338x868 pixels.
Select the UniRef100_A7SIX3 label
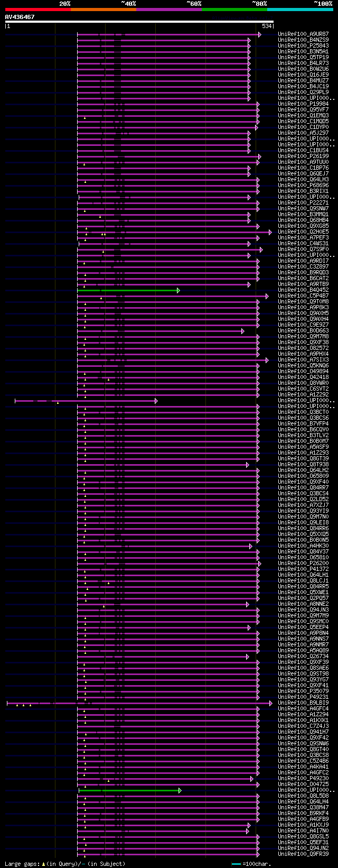tap(303, 360)
